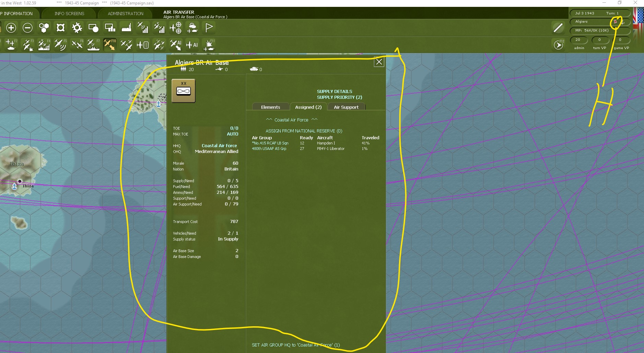The height and width of the screenshot is (353, 644).
Task: Click the XX air base unit counter
Action: click(x=183, y=91)
